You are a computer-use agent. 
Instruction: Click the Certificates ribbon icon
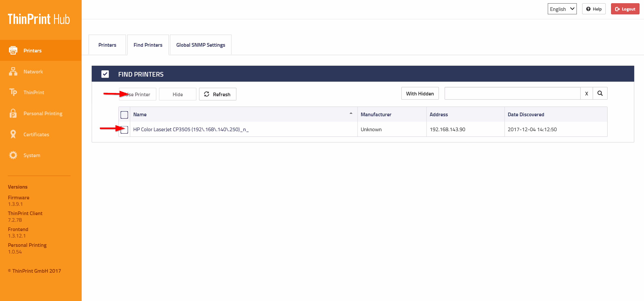point(13,134)
